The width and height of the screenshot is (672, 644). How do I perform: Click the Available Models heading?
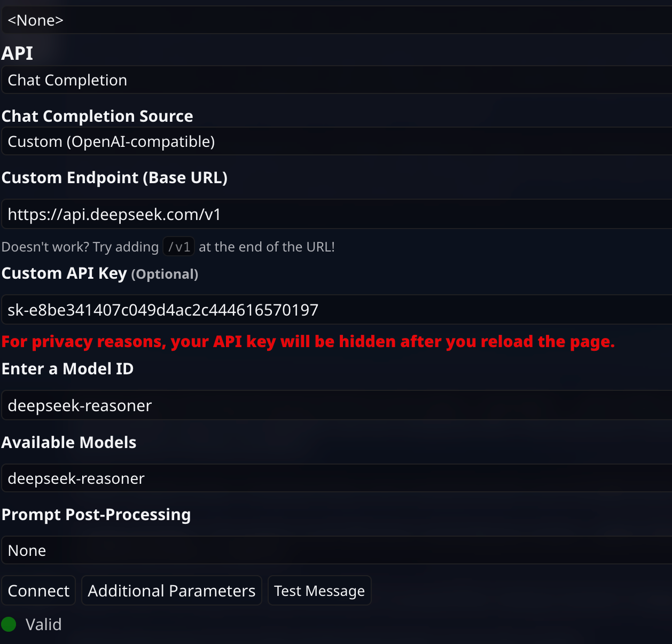(x=69, y=442)
